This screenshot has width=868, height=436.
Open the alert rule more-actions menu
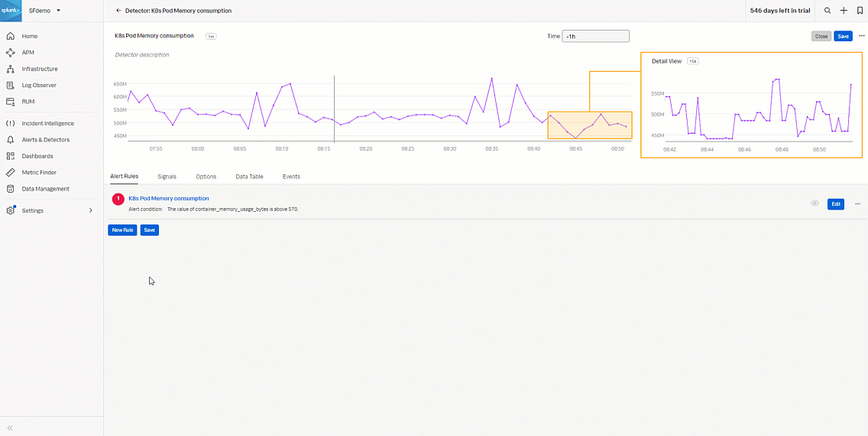click(857, 204)
